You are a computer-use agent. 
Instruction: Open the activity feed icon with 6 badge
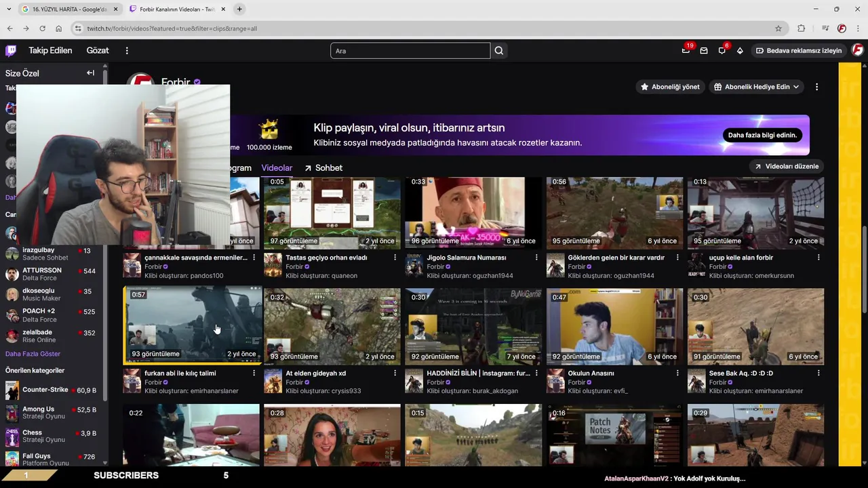click(x=722, y=50)
